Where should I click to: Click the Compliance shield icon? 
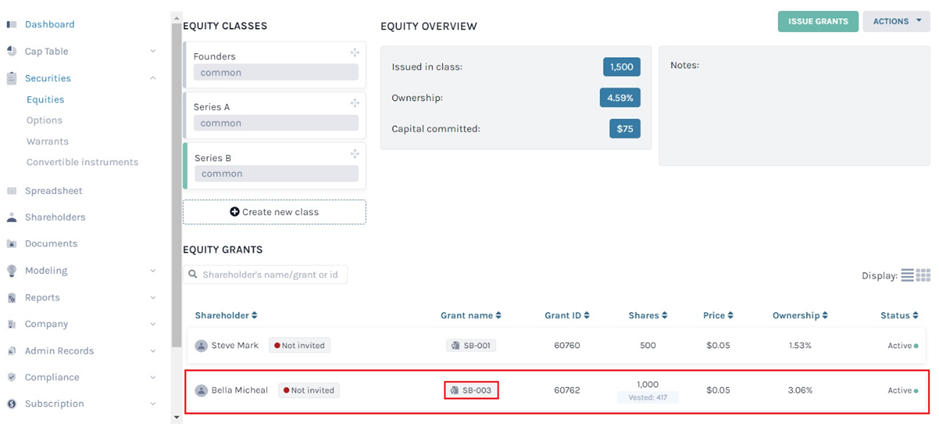click(12, 377)
